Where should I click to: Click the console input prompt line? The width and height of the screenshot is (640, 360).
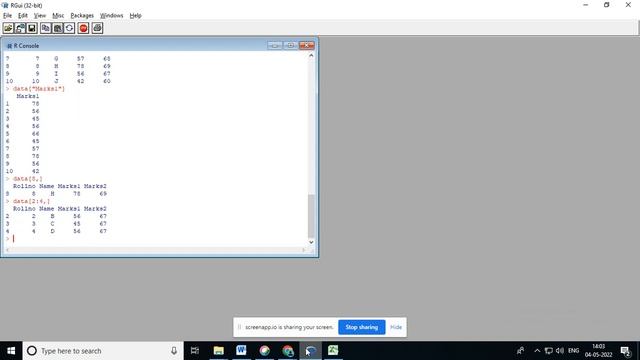(x=155, y=238)
